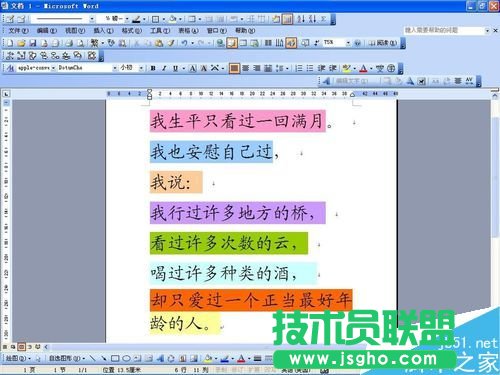Open the 插入 (Insert) menu
The height and width of the screenshot is (375, 500).
click(x=103, y=31)
